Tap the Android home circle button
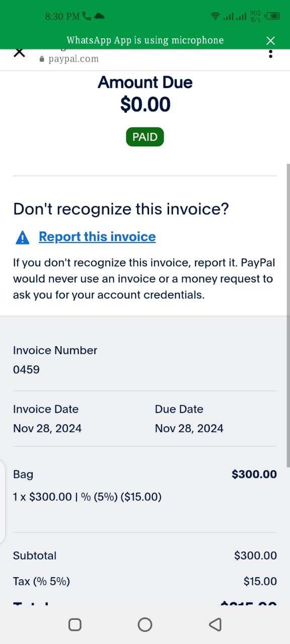Screen dimensions: 290x644 pyautogui.click(x=145, y=624)
